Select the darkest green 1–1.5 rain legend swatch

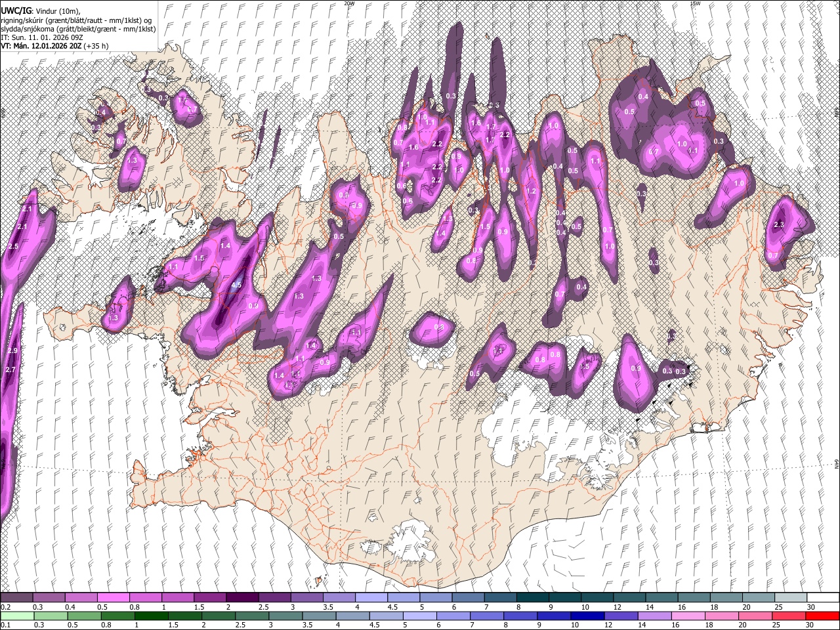click(x=151, y=616)
